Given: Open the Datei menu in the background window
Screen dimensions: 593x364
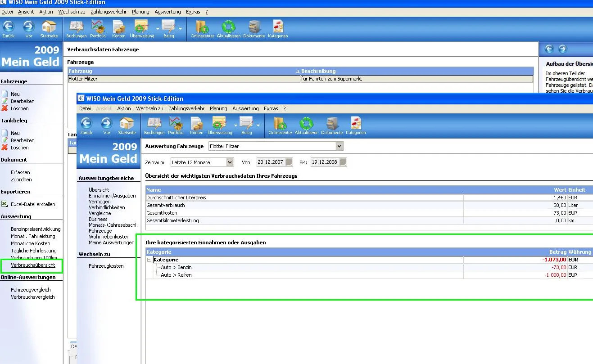Looking at the screenshot, I should click(7, 12).
